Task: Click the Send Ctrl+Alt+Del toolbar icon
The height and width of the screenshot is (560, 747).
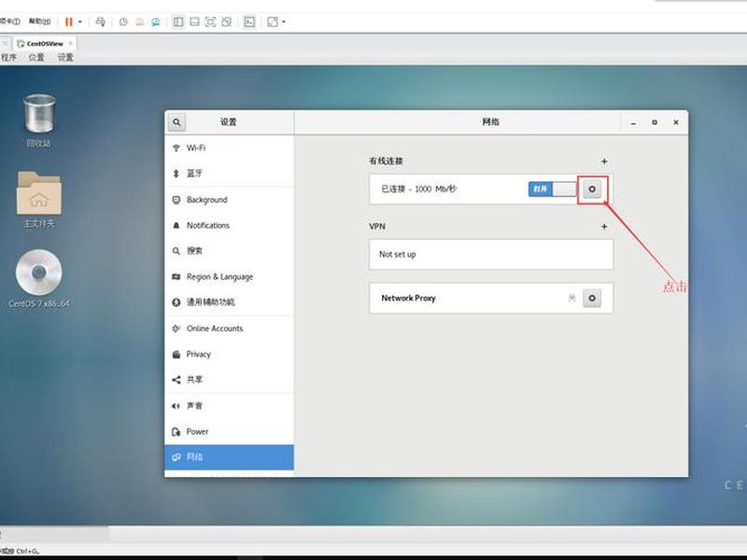Action: 101,21
